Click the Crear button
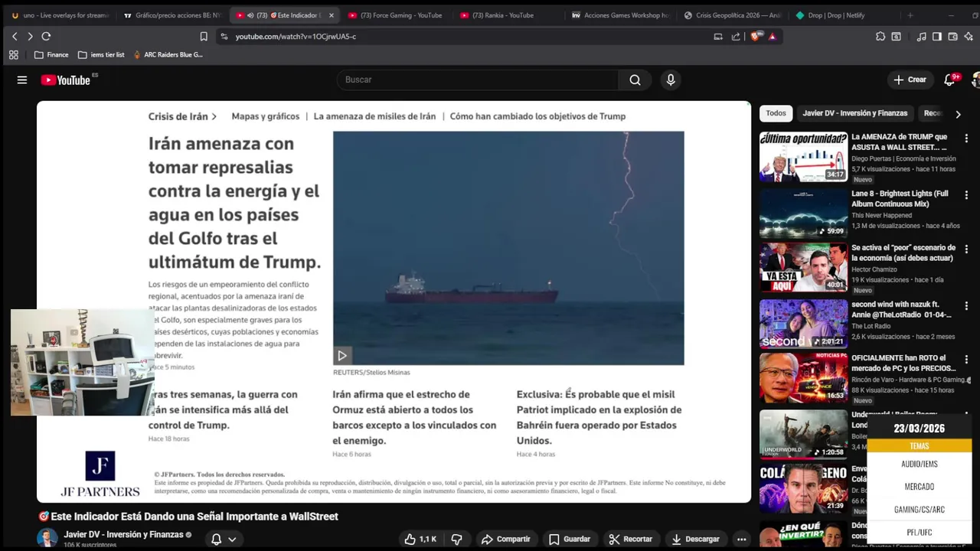The width and height of the screenshot is (980, 551). tap(910, 80)
